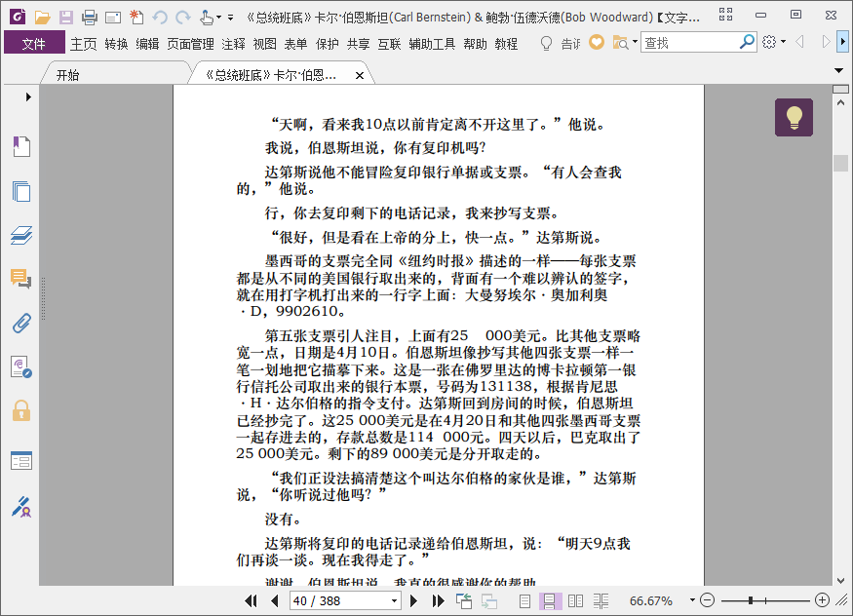Click the Print icon
Viewport: 853px width, 616px height.
point(90,18)
